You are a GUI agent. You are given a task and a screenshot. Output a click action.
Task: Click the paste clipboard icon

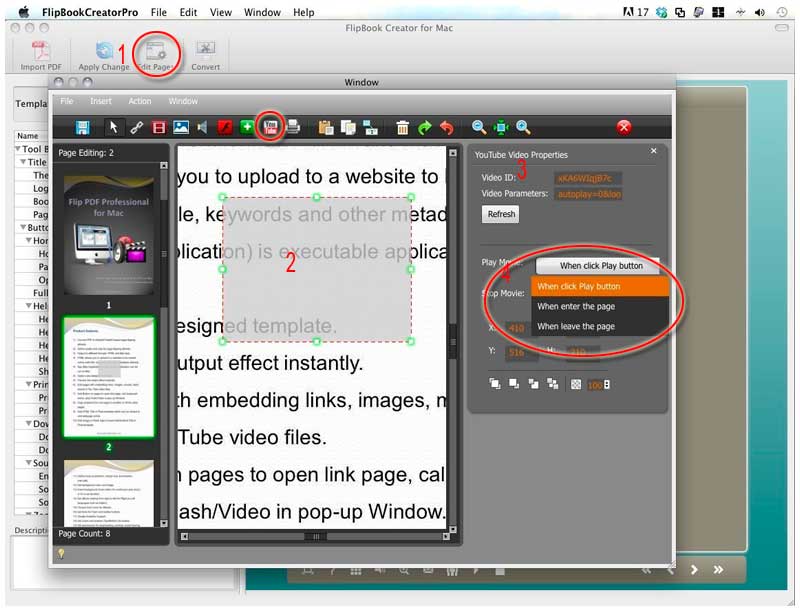326,127
